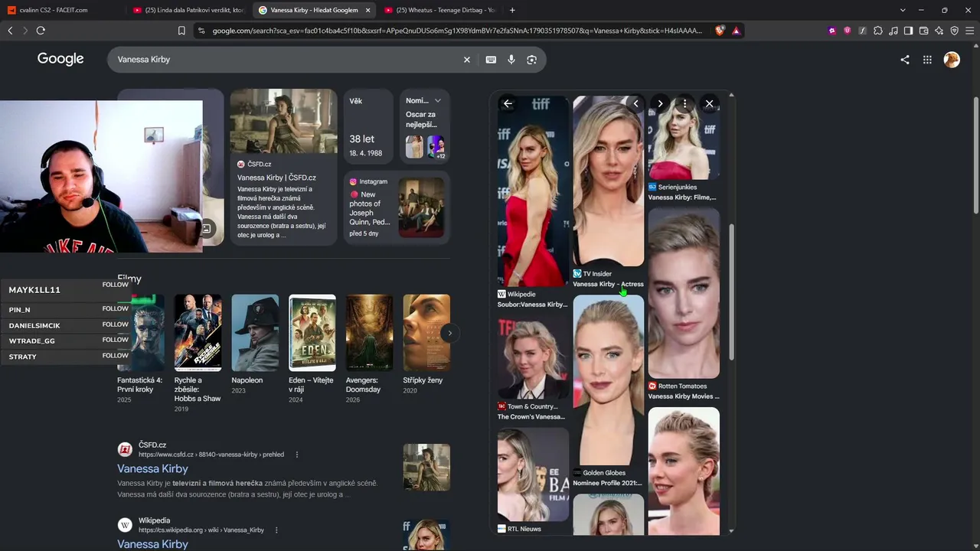The height and width of the screenshot is (551, 980).
Task: Open the Google apps grid
Action: [x=927, y=60]
